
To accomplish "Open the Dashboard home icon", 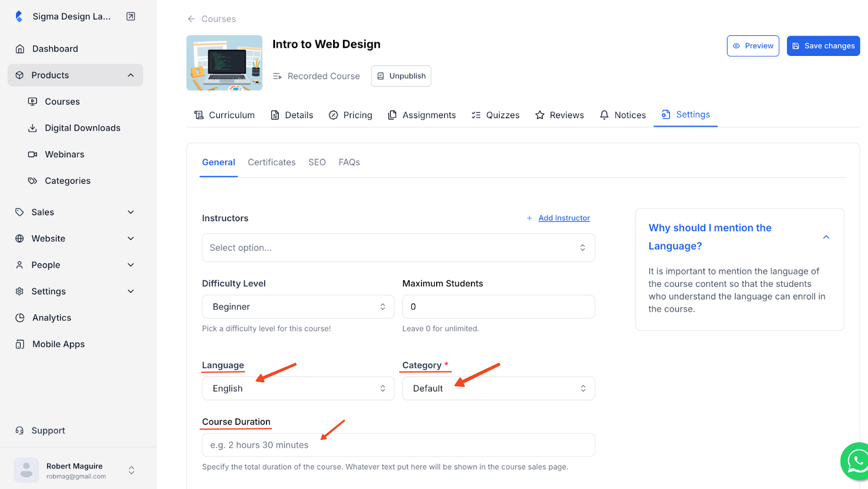I will coord(20,49).
